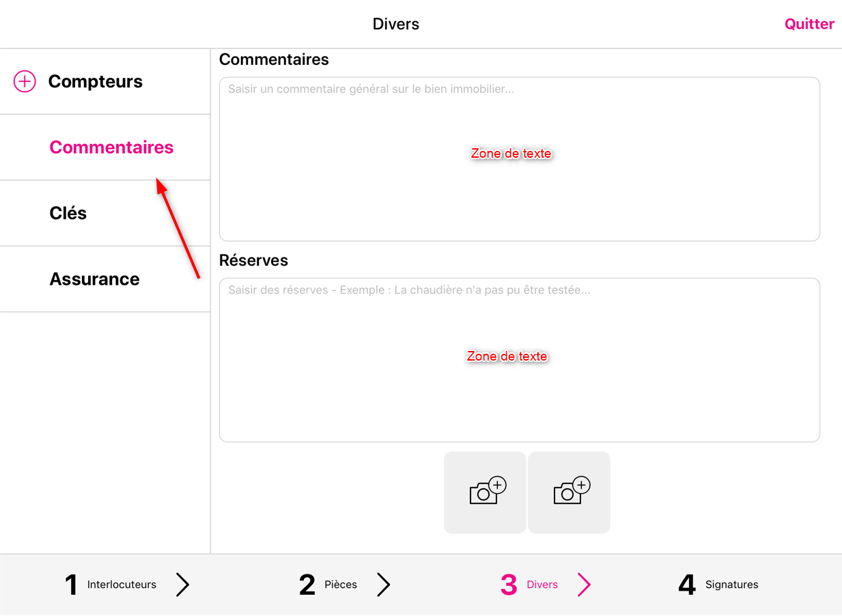Focus the Réserves text area
The width and height of the screenshot is (842, 616).
click(x=520, y=360)
